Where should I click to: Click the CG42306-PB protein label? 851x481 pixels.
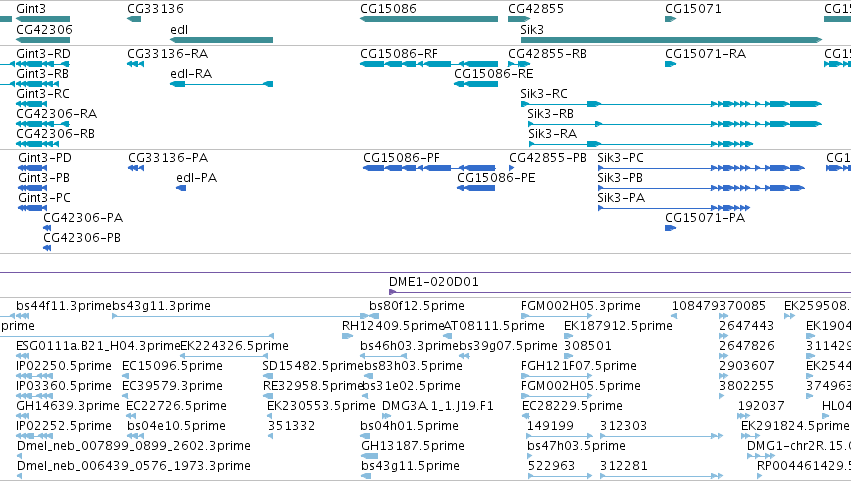[82, 238]
